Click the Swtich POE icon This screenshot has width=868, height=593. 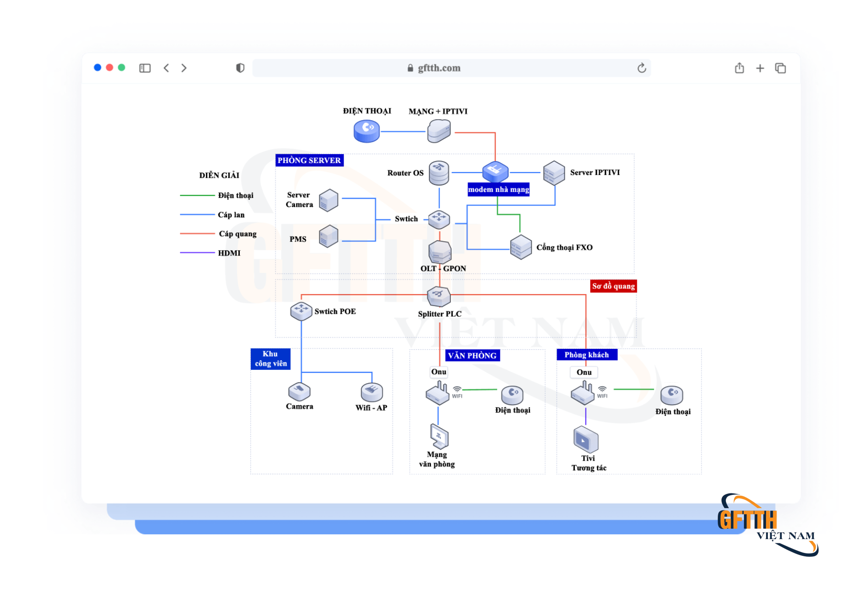pyautogui.click(x=301, y=311)
